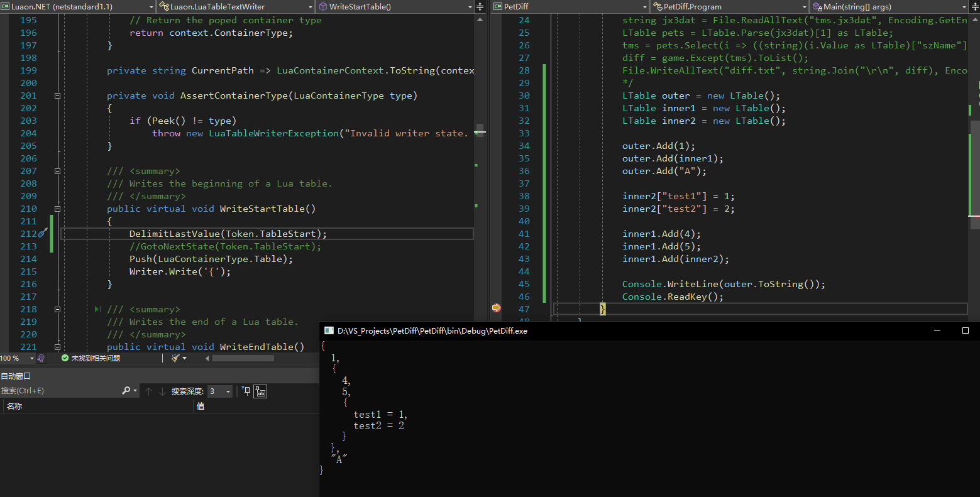The width and height of the screenshot is (980, 497).
Task: Click the purple IntelliCode icon beside zoom
Action: pos(41,358)
